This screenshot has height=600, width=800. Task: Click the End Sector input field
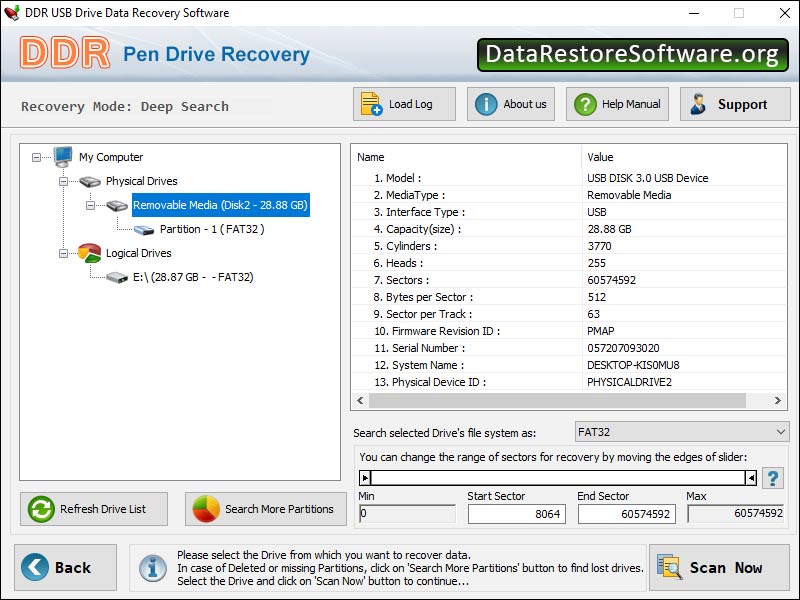point(627,514)
